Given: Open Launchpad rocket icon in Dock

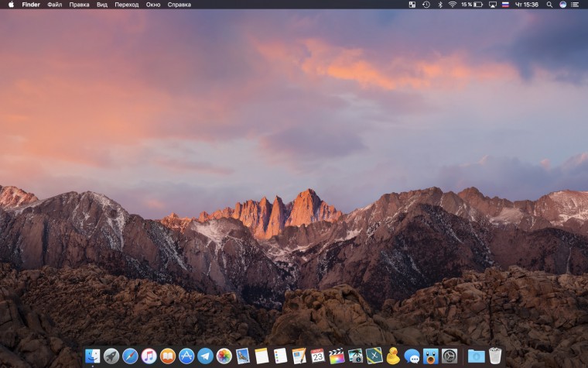Looking at the screenshot, I should tap(111, 356).
